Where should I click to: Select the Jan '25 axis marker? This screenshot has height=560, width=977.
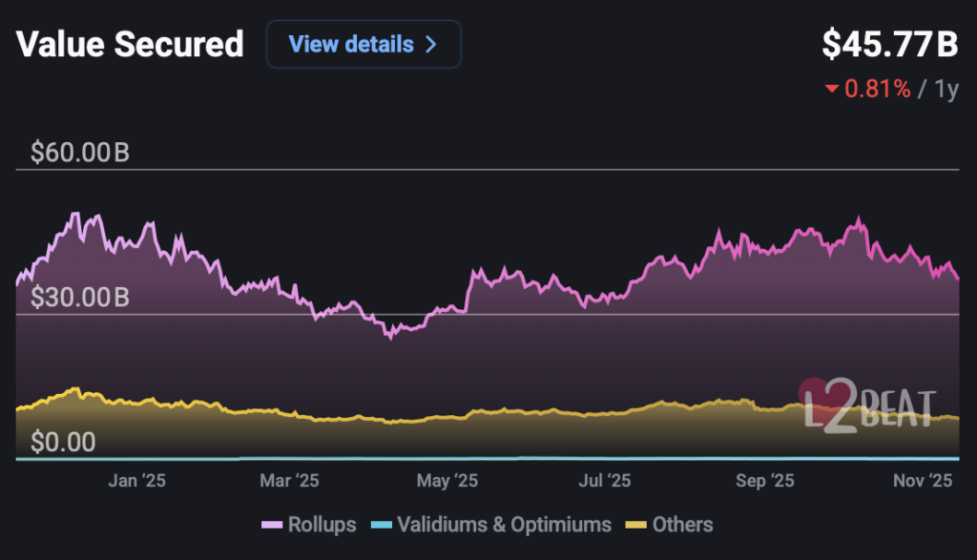[136, 481]
